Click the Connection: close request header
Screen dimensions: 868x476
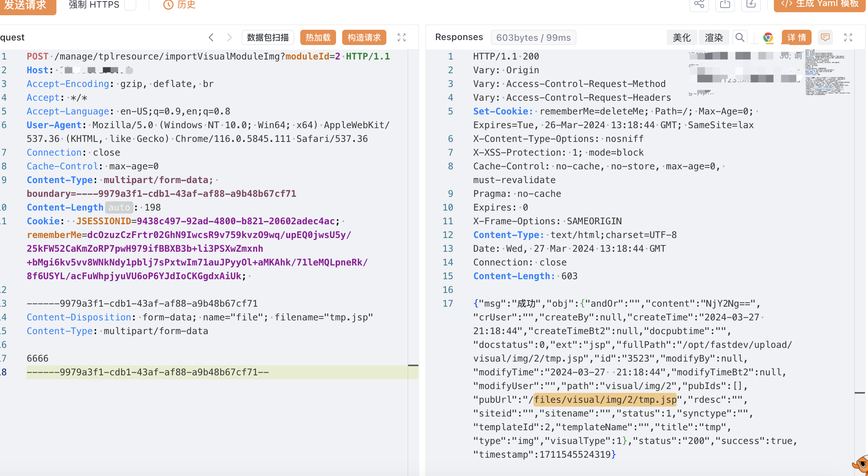73,153
